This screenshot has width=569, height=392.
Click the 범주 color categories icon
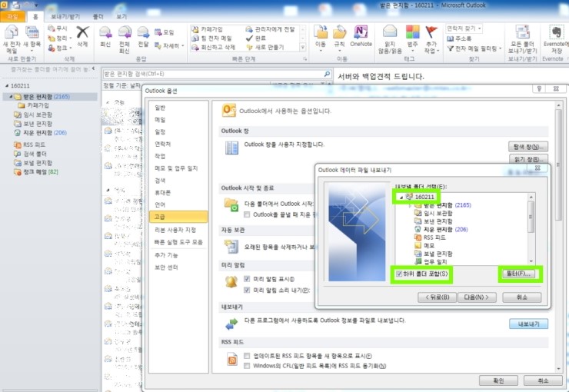click(412, 32)
